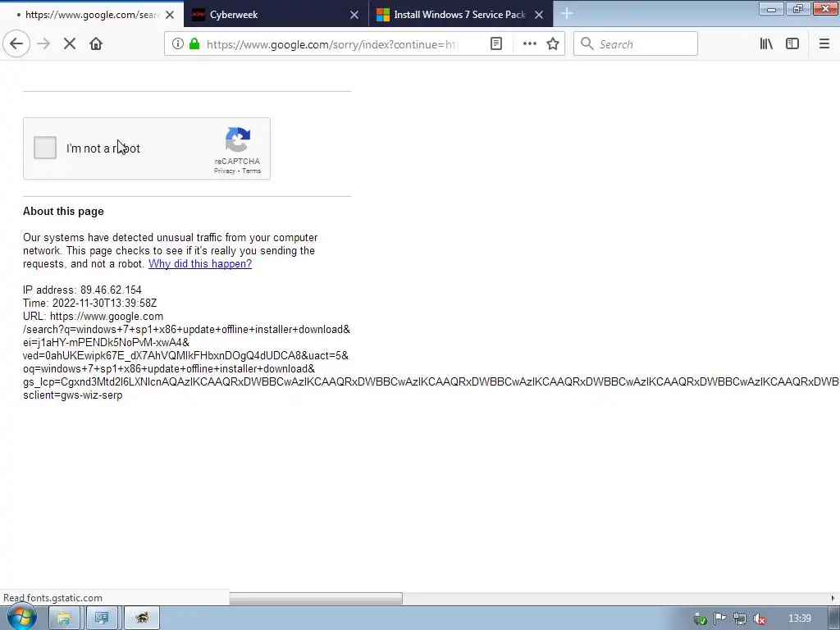This screenshot has width=840, height=630.
Task: Click the status bar text Read fonts.gstatic.com
Action: point(52,598)
